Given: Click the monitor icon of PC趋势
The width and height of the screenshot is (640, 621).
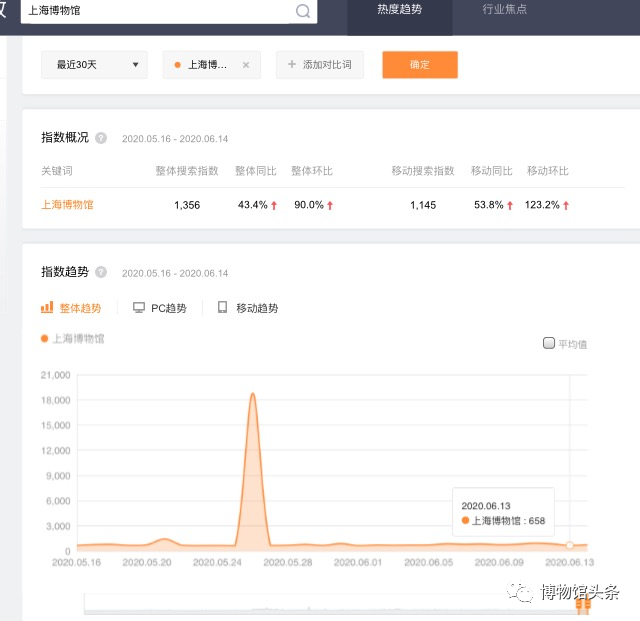Looking at the screenshot, I should [139, 307].
